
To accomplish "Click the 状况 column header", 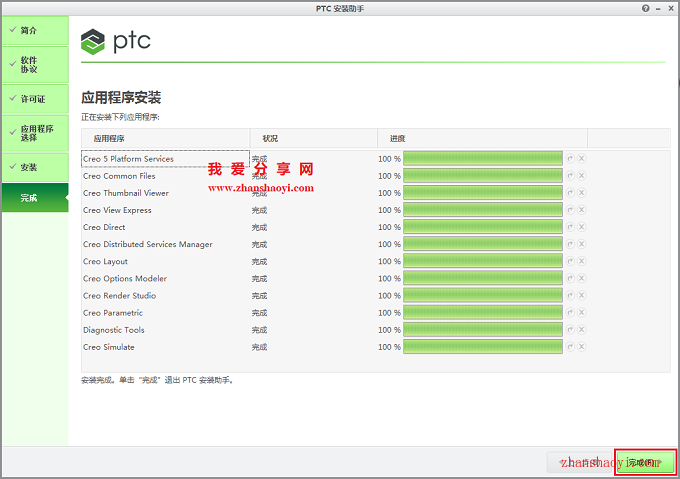I will click(x=314, y=138).
